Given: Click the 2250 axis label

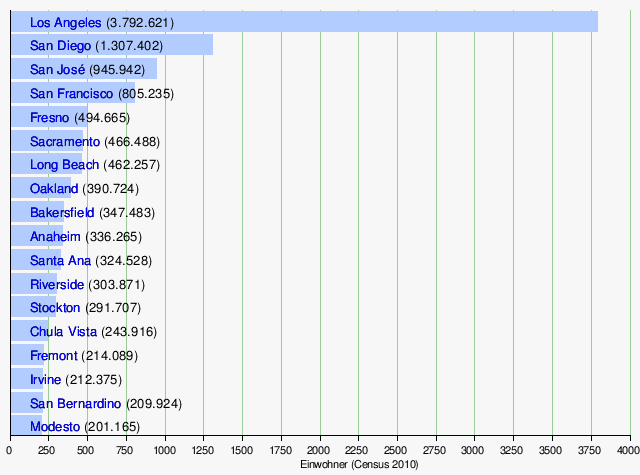Looking at the screenshot, I should click(357, 450).
